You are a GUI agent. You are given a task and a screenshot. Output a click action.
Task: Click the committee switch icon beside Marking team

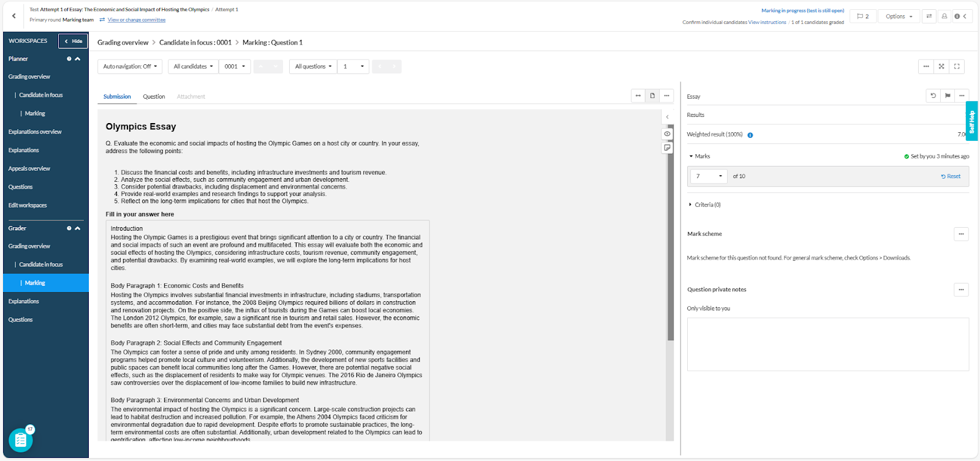[102, 20]
